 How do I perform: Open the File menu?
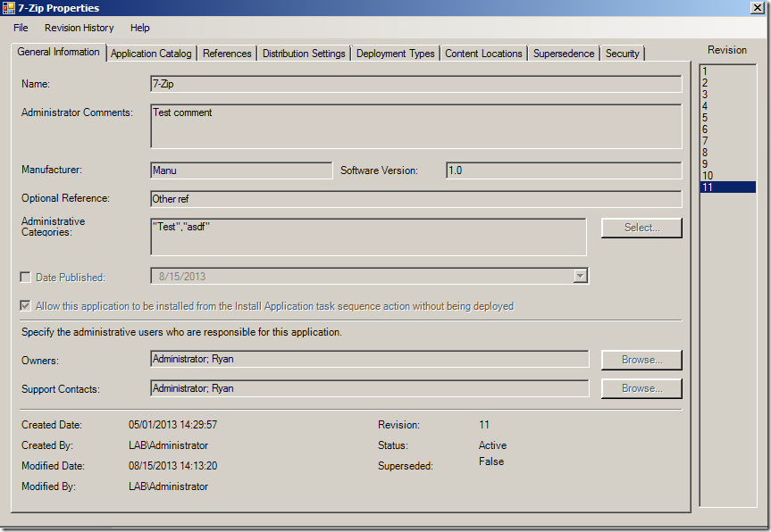21,28
